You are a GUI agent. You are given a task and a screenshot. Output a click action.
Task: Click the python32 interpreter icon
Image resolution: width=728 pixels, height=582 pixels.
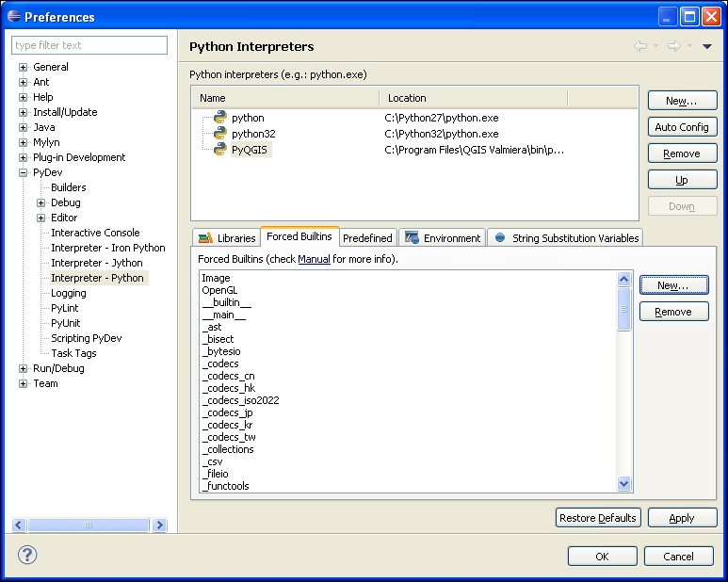click(219, 134)
